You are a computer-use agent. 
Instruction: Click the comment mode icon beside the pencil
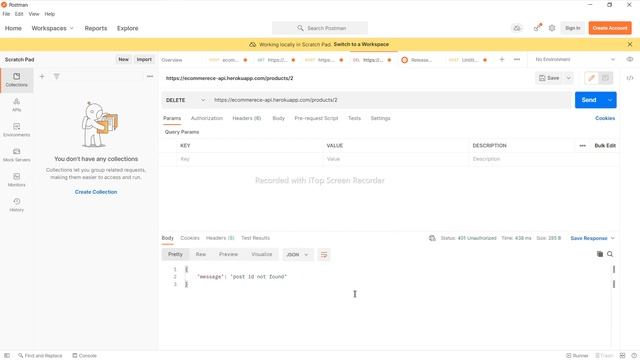605,78
